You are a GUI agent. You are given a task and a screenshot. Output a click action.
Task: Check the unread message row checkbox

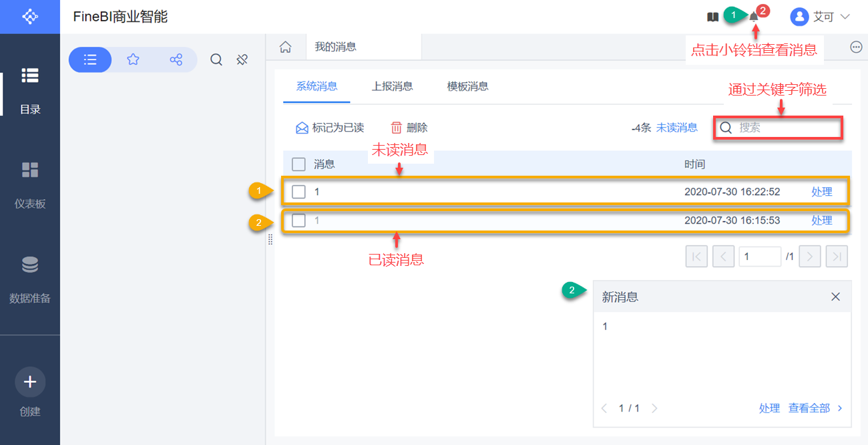pyautogui.click(x=298, y=192)
